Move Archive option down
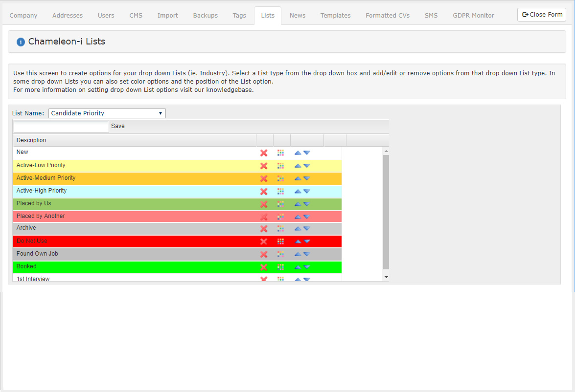 307,229
